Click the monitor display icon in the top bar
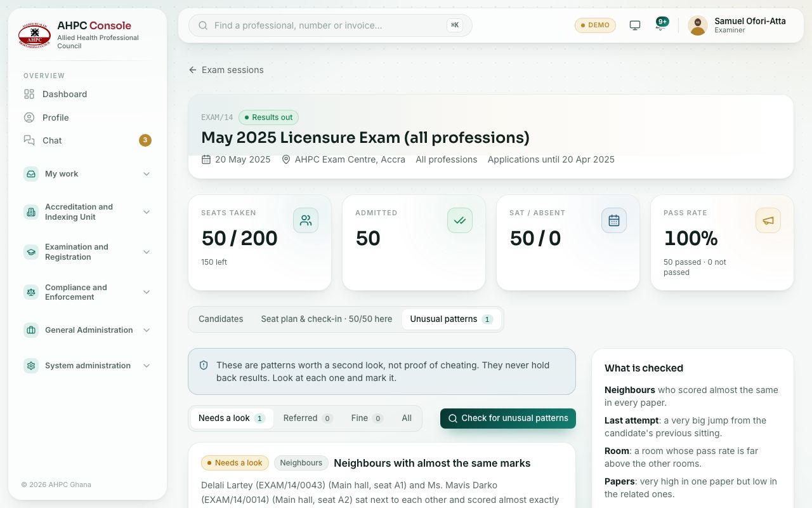The image size is (812, 508). tap(635, 25)
